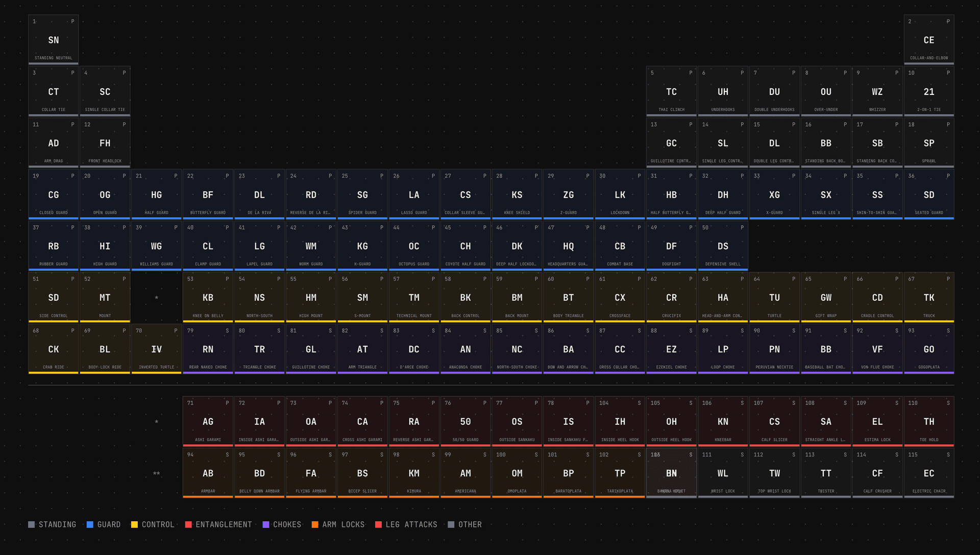Click the 50/50 Guard tile
Viewport: 980px width, 555px height.
(x=465, y=421)
